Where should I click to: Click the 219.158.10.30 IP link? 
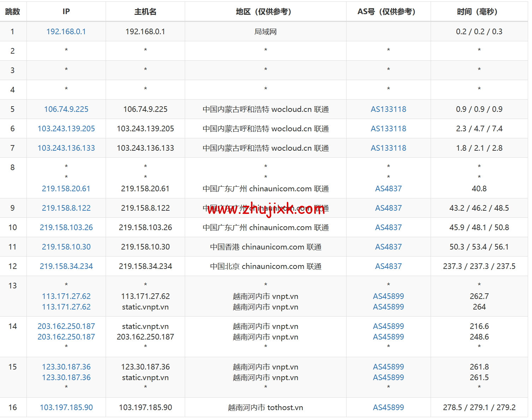tap(66, 247)
